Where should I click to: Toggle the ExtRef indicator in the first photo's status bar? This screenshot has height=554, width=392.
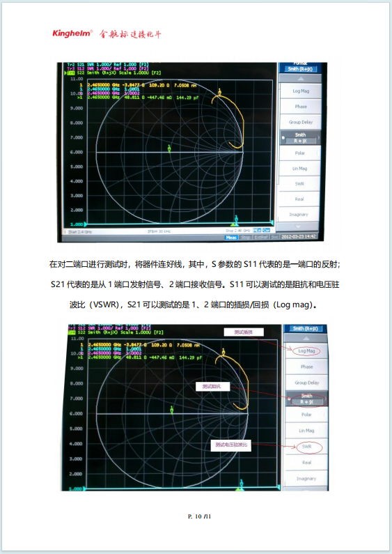(x=261, y=238)
